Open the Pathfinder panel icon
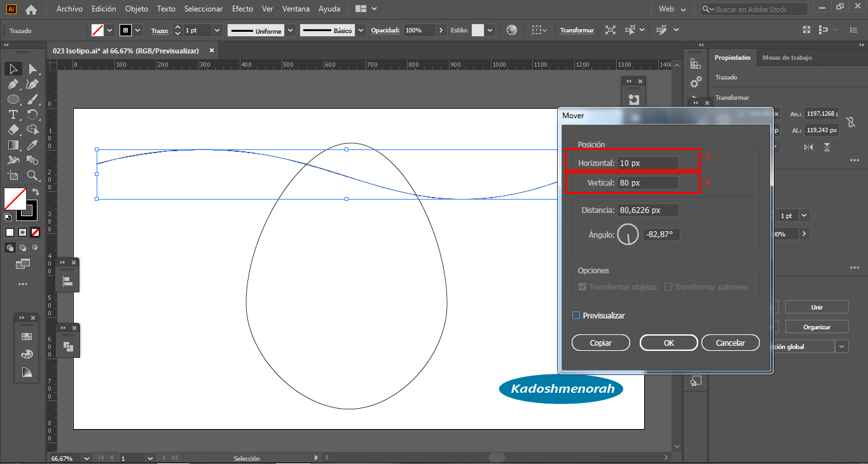 (67, 346)
